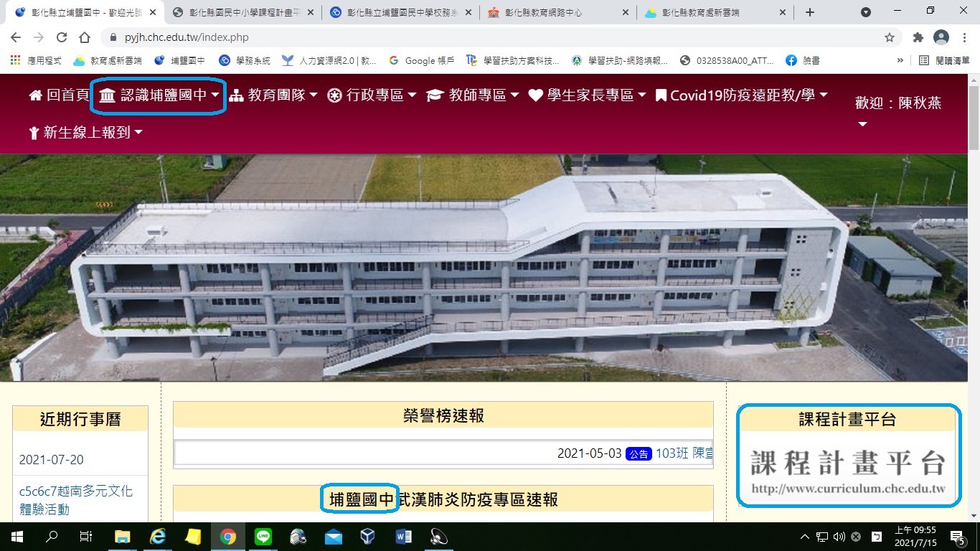Open the 學務系統 bookmark
The height and width of the screenshot is (551, 980).
pyautogui.click(x=245, y=61)
